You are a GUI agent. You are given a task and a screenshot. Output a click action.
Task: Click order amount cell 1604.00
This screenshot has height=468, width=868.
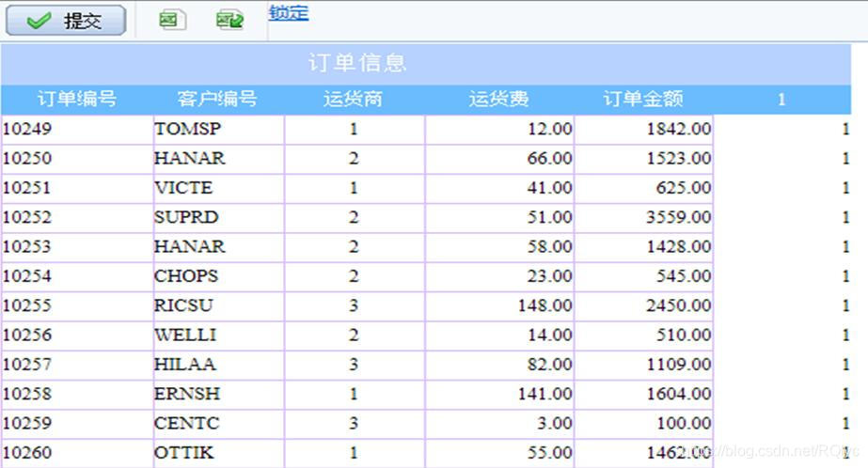pos(644,394)
